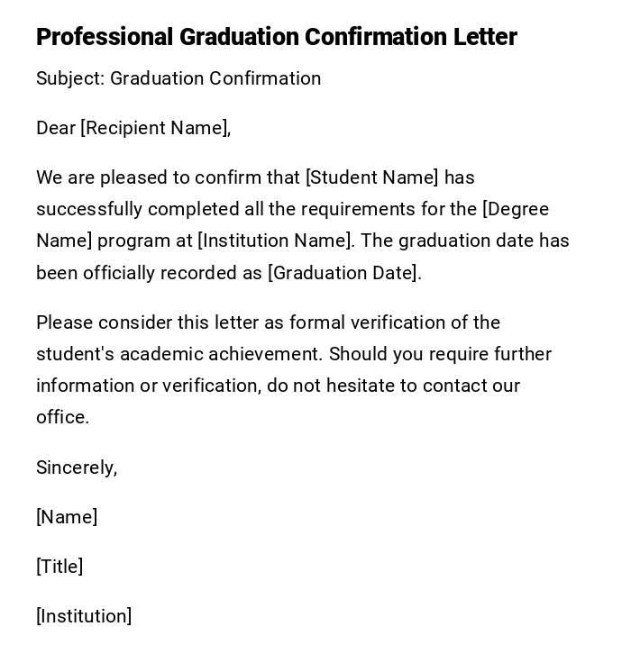Click the word successfully in first paragraph

pyautogui.click(x=89, y=209)
